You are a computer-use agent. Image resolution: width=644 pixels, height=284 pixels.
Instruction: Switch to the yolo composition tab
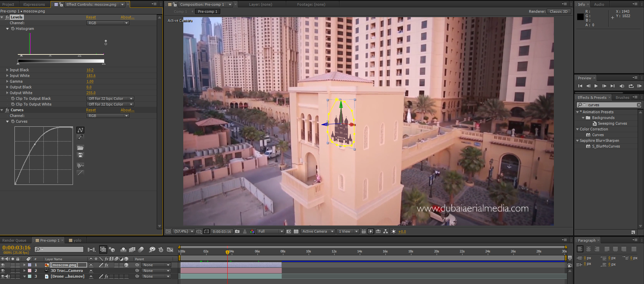77,240
